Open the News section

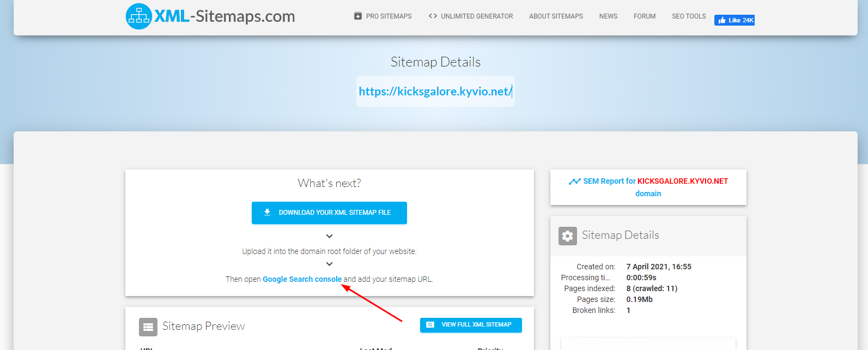coord(608,16)
